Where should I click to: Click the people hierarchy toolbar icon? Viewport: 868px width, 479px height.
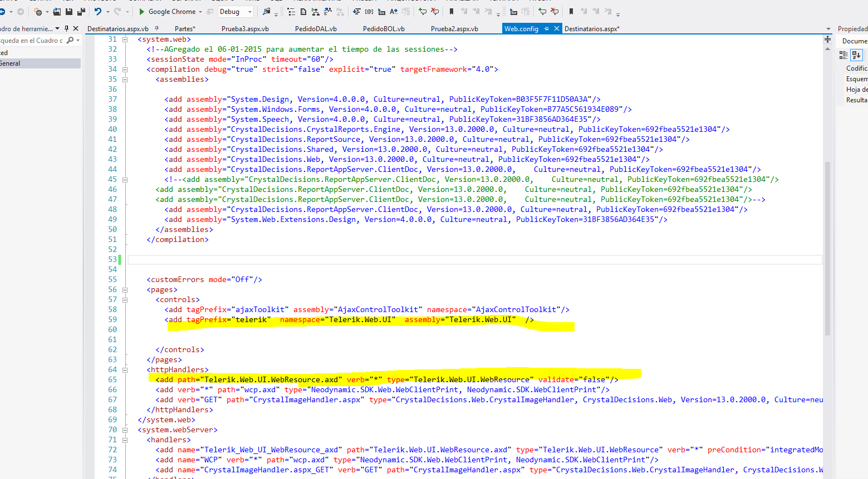click(x=328, y=12)
